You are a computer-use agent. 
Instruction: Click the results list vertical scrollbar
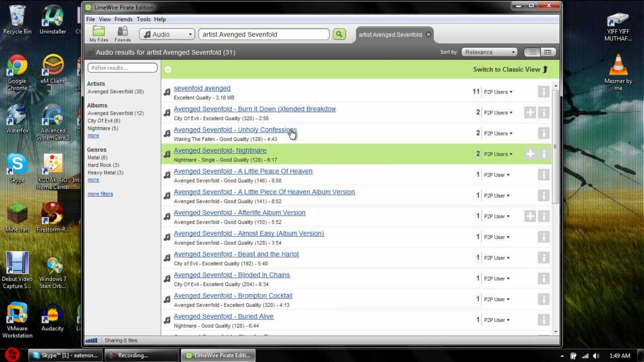(555, 146)
